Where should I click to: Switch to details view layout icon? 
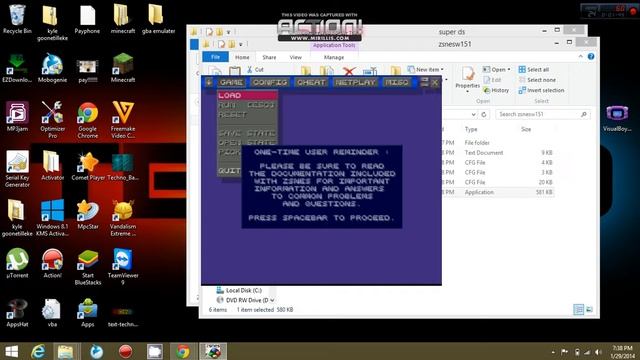point(578,309)
